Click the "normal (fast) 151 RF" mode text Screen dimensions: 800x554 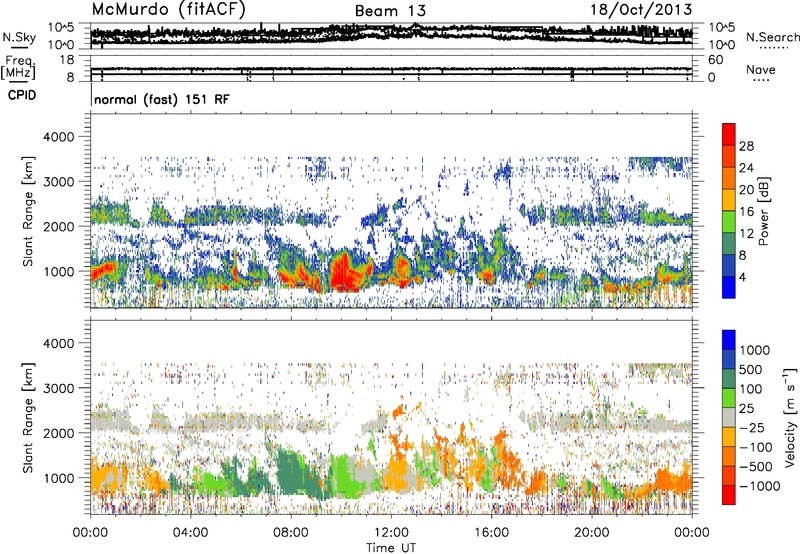point(162,99)
